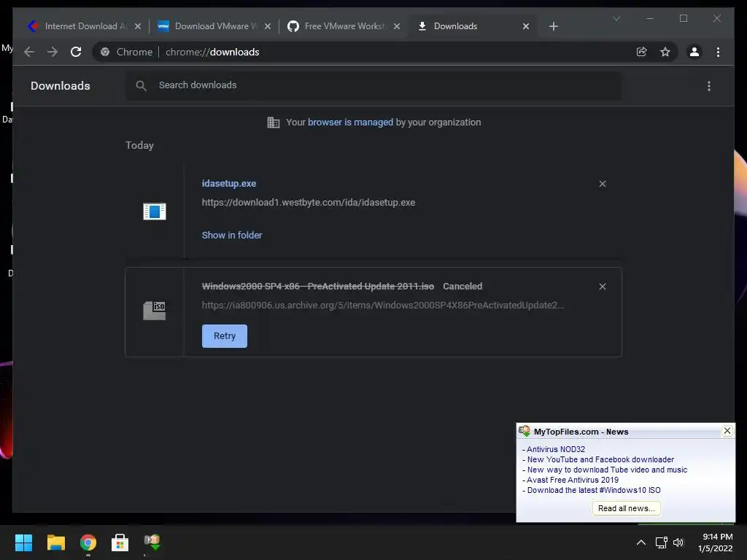Image resolution: width=747 pixels, height=560 pixels.
Task: Click the Windows2000 SP4 ISO file icon
Action: pyautogui.click(x=155, y=311)
